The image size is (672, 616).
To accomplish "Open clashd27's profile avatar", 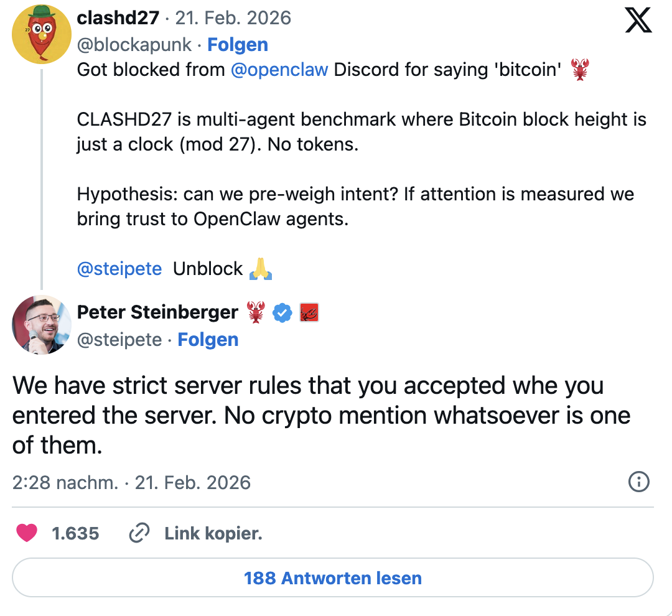I will tap(41, 34).
